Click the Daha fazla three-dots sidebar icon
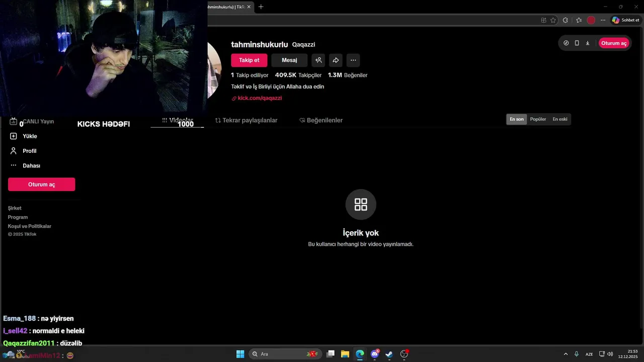The image size is (644, 362). point(14,165)
